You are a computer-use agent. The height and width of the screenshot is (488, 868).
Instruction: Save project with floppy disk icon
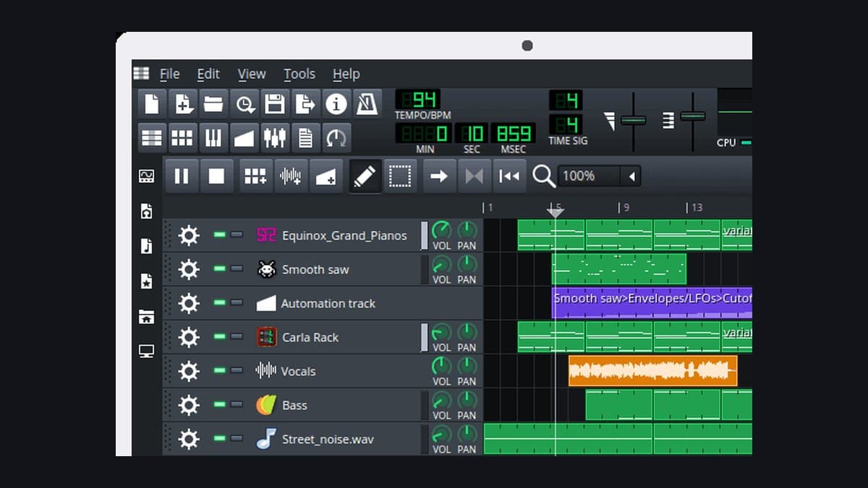(x=275, y=104)
